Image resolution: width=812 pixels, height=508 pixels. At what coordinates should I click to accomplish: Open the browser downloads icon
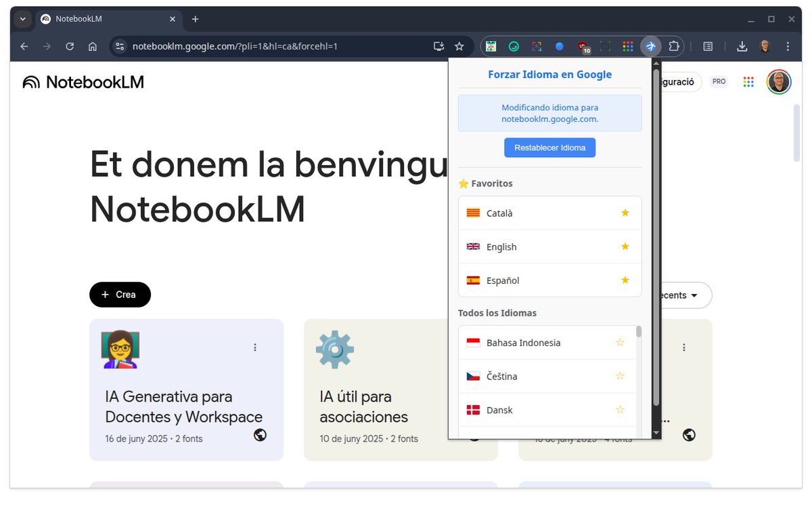pos(742,47)
